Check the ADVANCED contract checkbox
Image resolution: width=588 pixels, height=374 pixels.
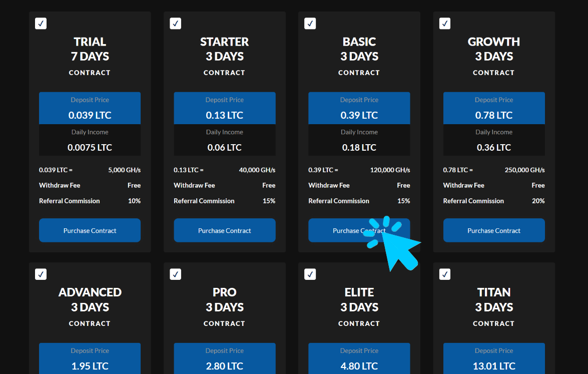point(41,274)
